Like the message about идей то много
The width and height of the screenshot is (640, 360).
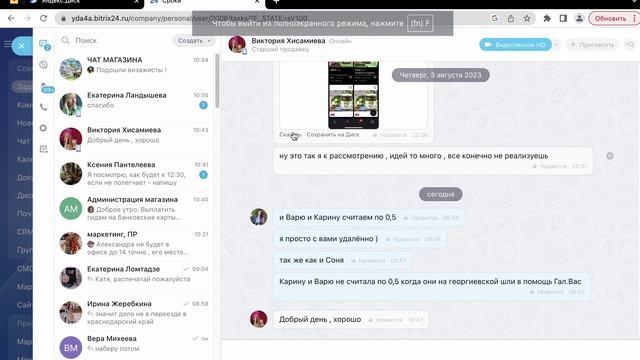[x=549, y=166]
